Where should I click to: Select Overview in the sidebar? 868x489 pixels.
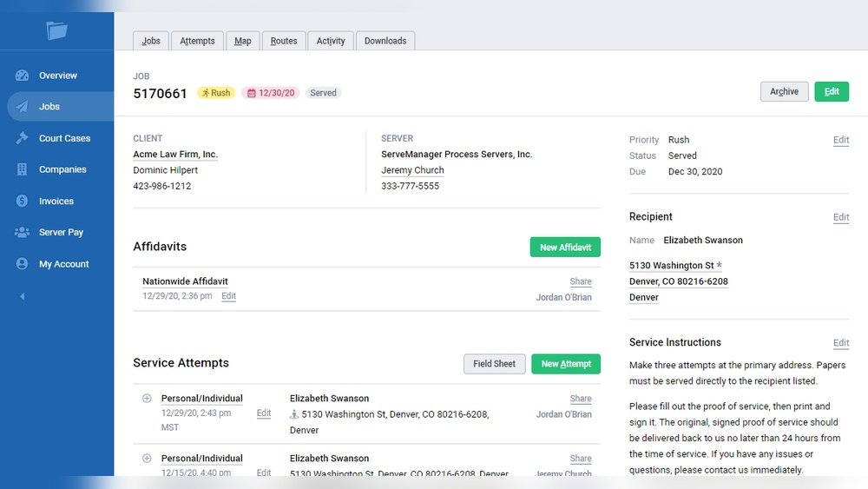point(57,76)
